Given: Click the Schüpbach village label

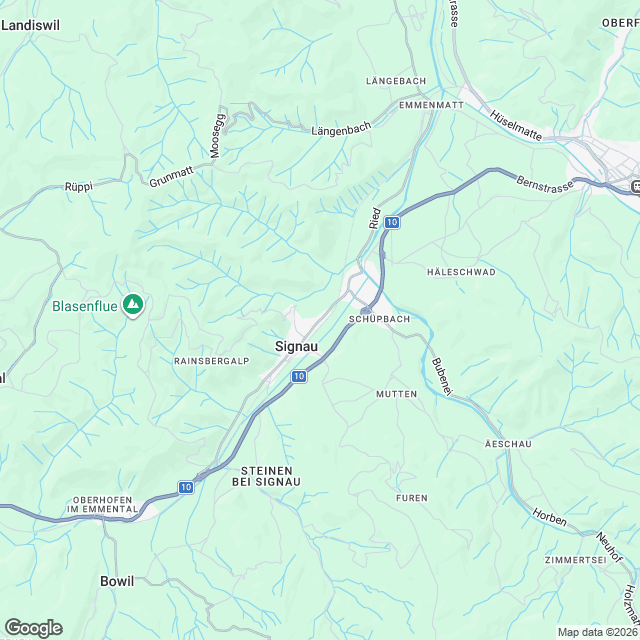Looking at the screenshot, I should pos(380,319).
